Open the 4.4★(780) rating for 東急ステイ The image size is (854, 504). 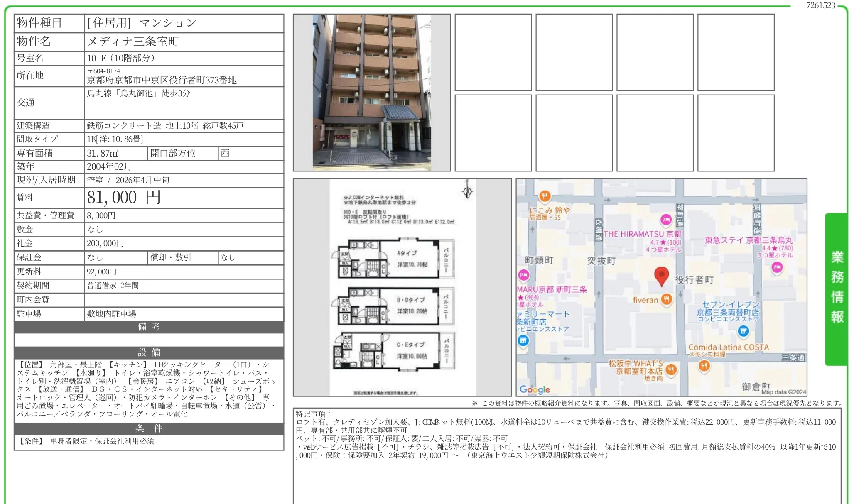(777, 248)
